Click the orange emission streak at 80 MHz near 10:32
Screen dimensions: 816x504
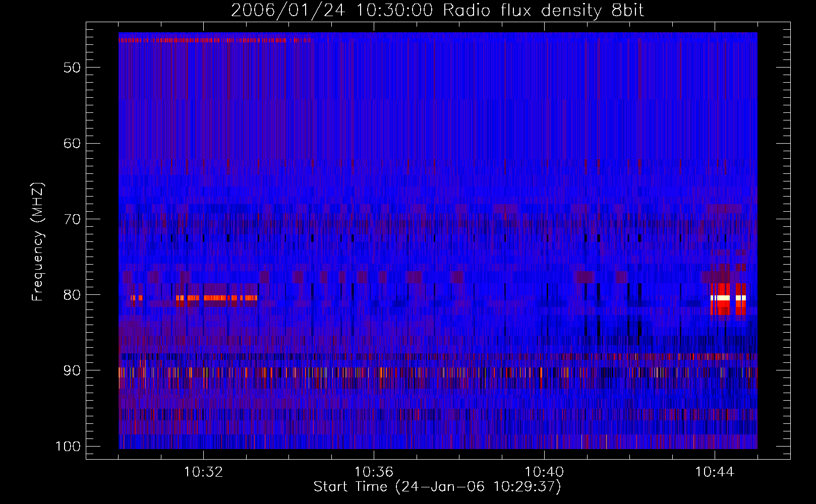pos(217,298)
